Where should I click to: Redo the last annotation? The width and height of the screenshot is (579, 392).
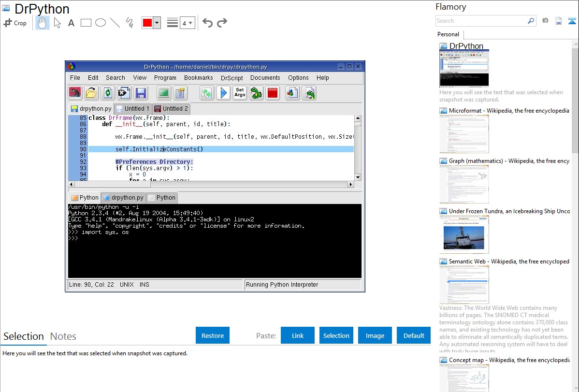tap(222, 23)
